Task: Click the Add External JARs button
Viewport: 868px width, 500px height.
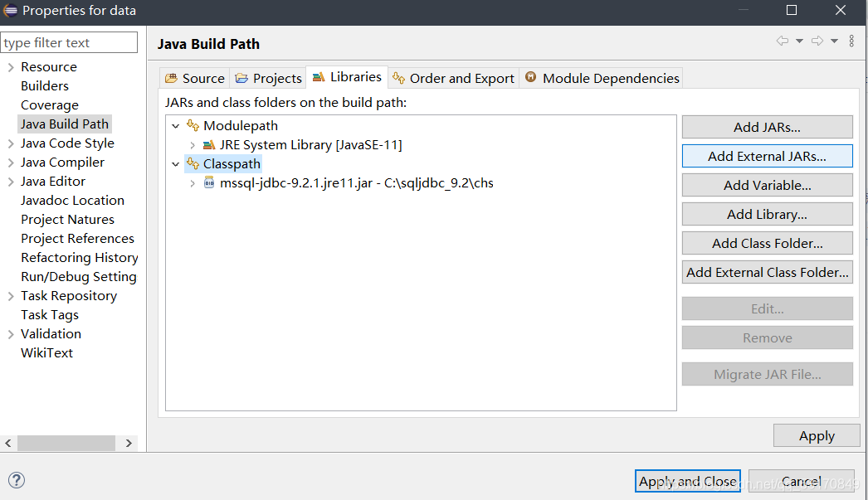Action: coord(768,156)
